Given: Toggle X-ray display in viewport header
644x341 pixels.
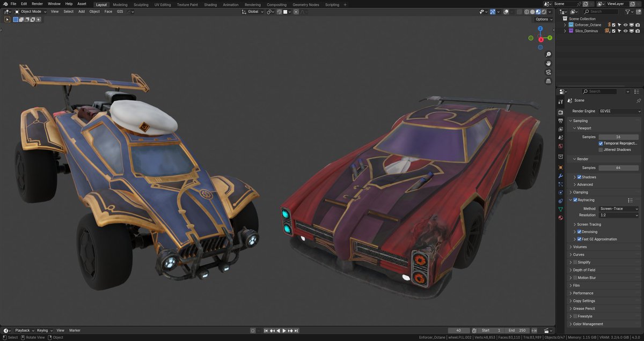Looking at the screenshot, I should pyautogui.click(x=519, y=12).
